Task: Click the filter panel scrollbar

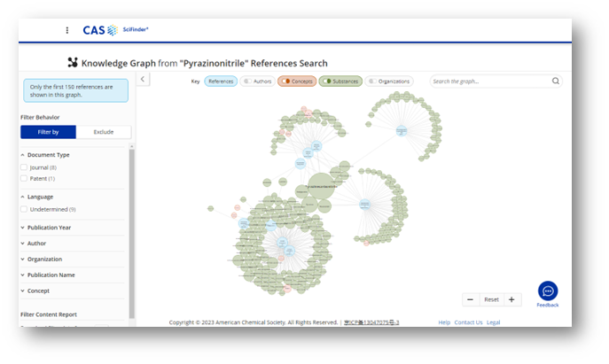Action: [132, 233]
